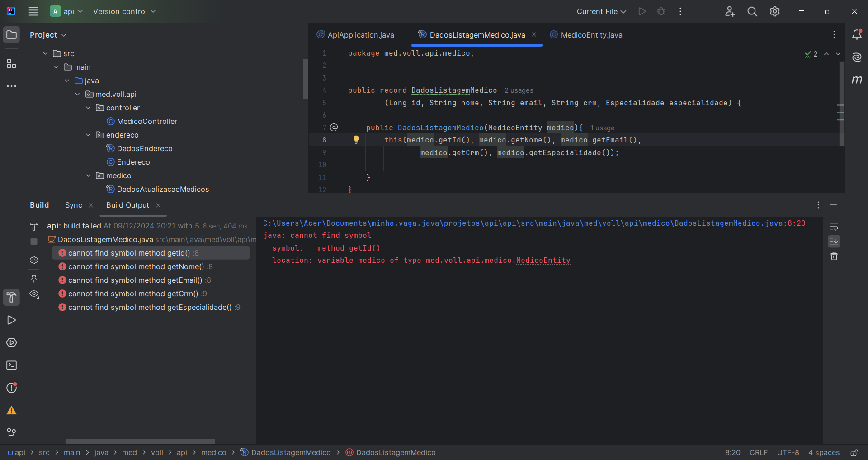Open the Terminal tool window
The image size is (868, 460).
11,365
